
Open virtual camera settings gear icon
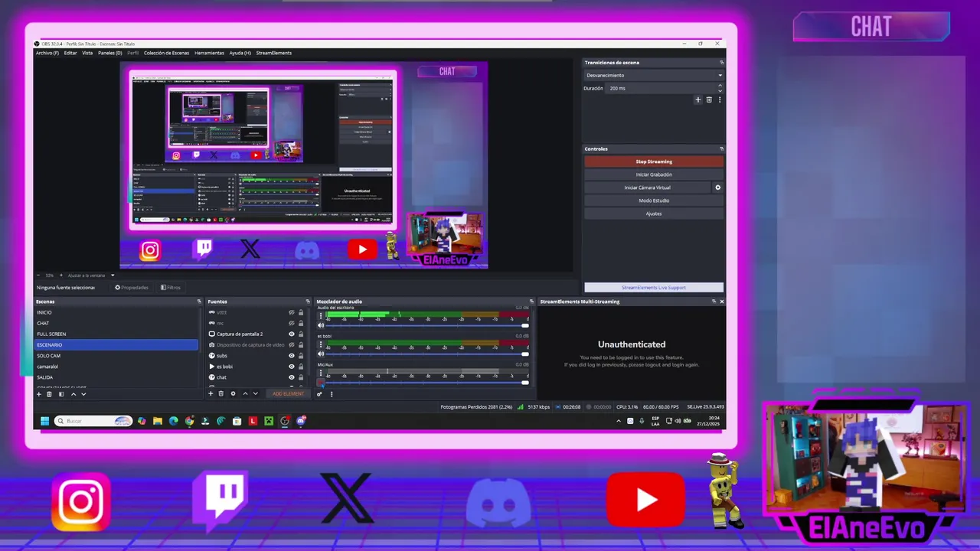[x=718, y=187]
